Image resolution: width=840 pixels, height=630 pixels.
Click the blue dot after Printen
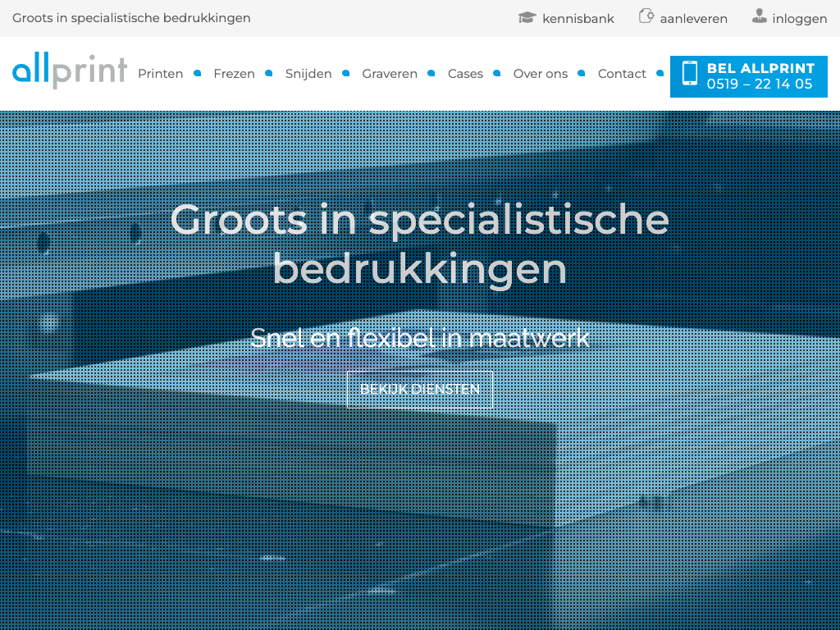[198, 73]
